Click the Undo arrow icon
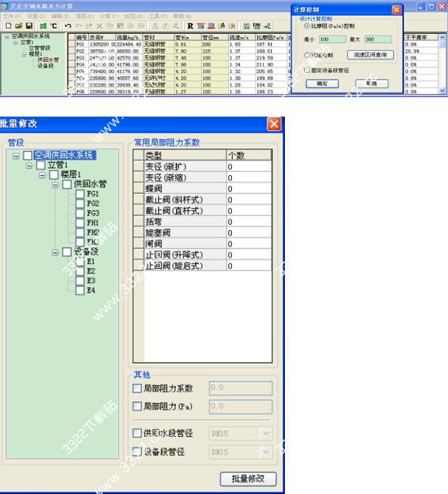The width and height of the screenshot is (448, 494). (68, 26)
